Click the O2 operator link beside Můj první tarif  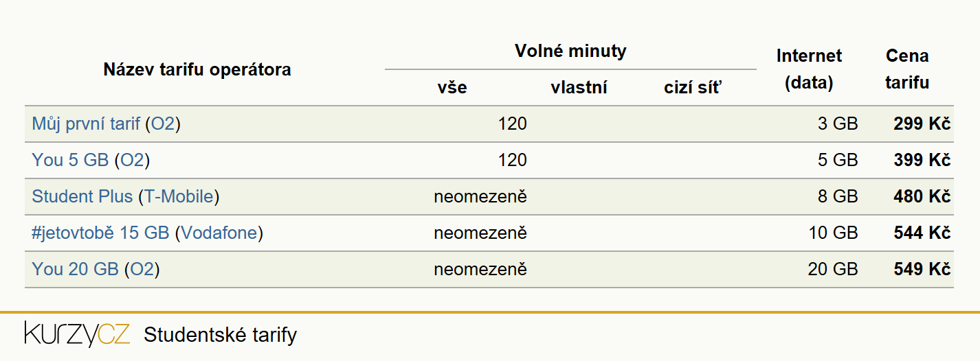(x=164, y=124)
